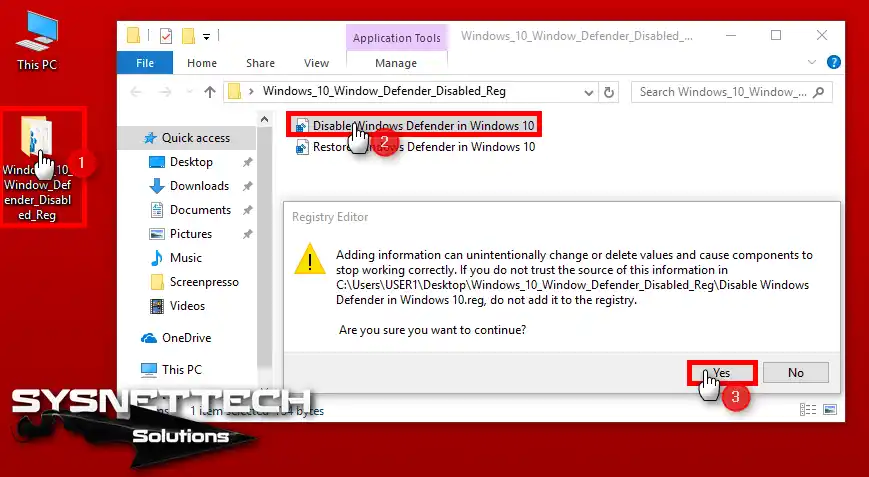Select Disable Windows Defender in Windows 10 file
The height and width of the screenshot is (477, 869).
[x=415, y=126]
